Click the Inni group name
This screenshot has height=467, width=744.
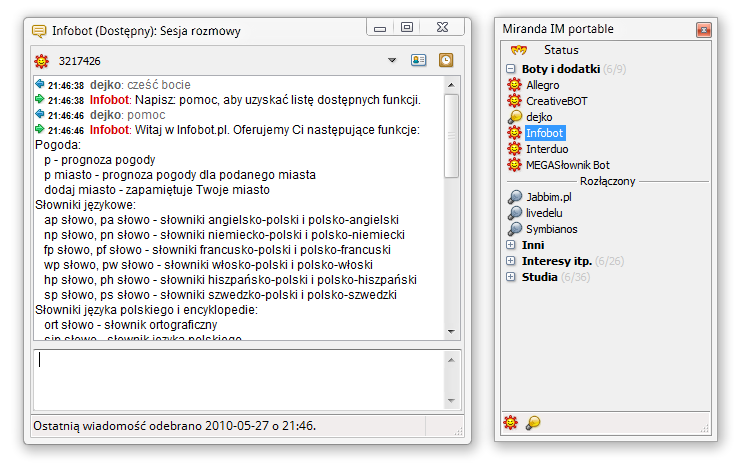pos(533,245)
